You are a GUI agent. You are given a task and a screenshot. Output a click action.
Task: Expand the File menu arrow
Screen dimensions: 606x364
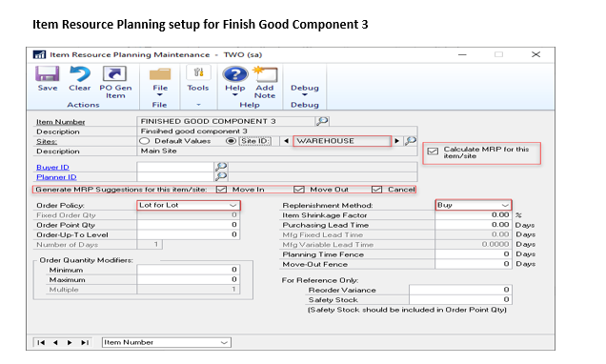pyautogui.click(x=159, y=95)
